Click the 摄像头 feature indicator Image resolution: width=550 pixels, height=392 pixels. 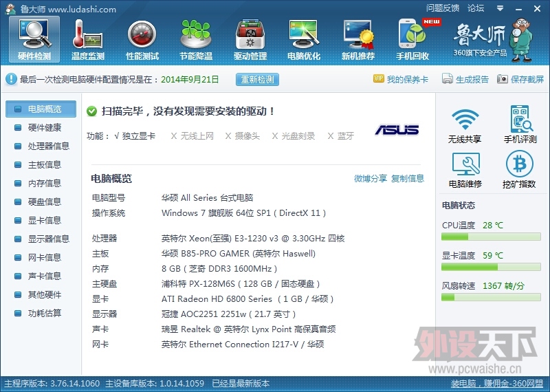[243, 135]
